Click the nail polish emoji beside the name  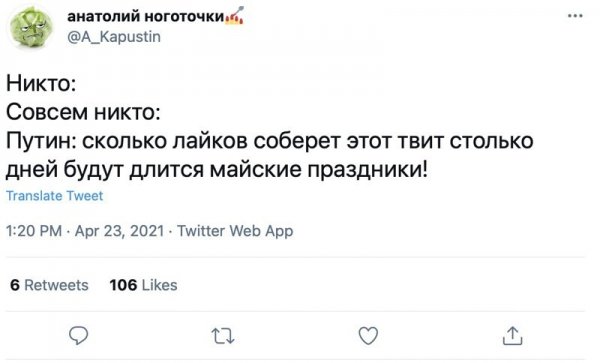click(x=235, y=16)
